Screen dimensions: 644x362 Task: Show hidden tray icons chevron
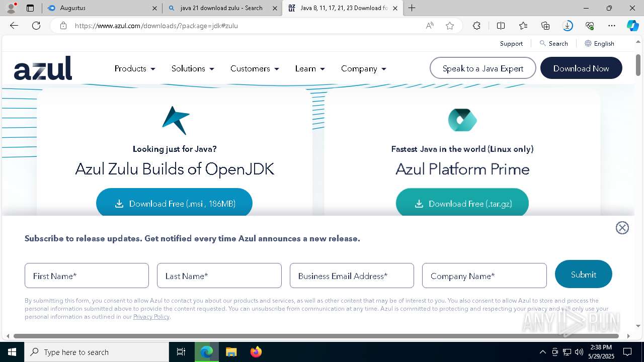tap(542, 352)
